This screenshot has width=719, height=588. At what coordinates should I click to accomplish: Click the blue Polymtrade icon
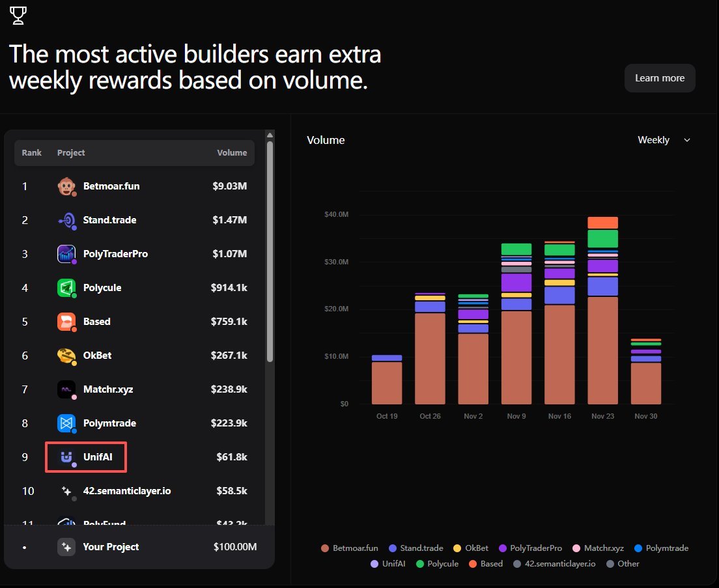(x=66, y=423)
